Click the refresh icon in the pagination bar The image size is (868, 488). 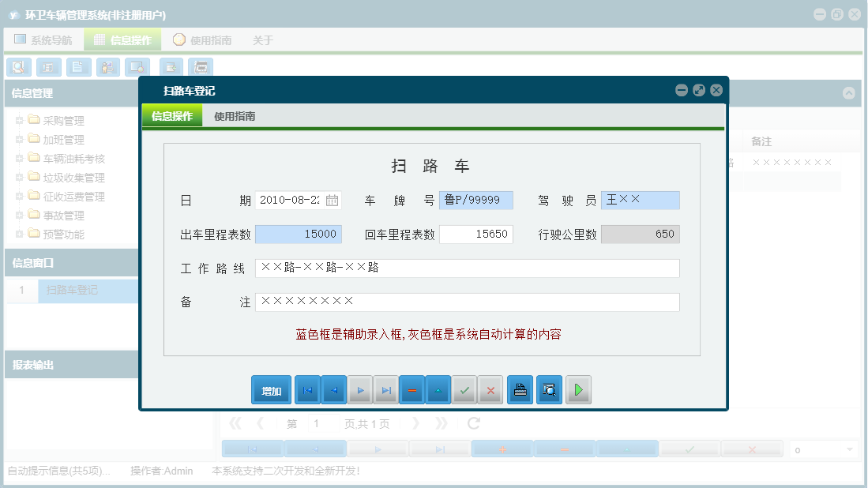472,423
